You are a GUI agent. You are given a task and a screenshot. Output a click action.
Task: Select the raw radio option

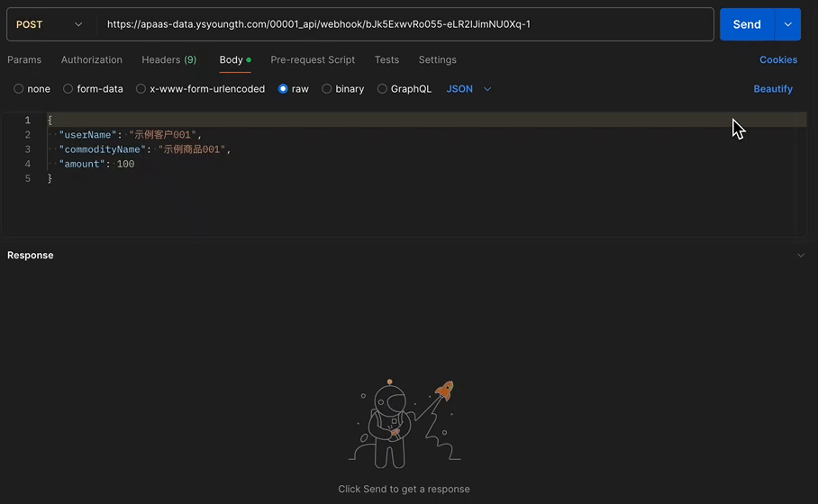(x=283, y=88)
